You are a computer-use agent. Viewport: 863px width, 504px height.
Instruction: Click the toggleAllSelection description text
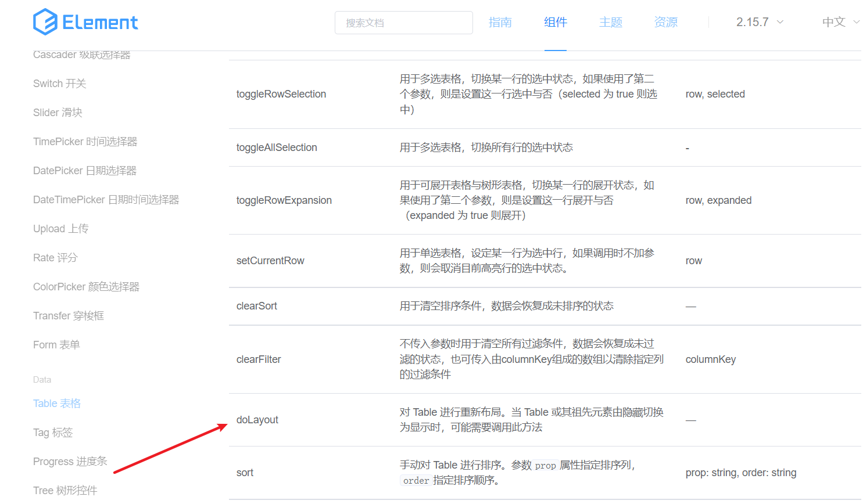(486, 147)
